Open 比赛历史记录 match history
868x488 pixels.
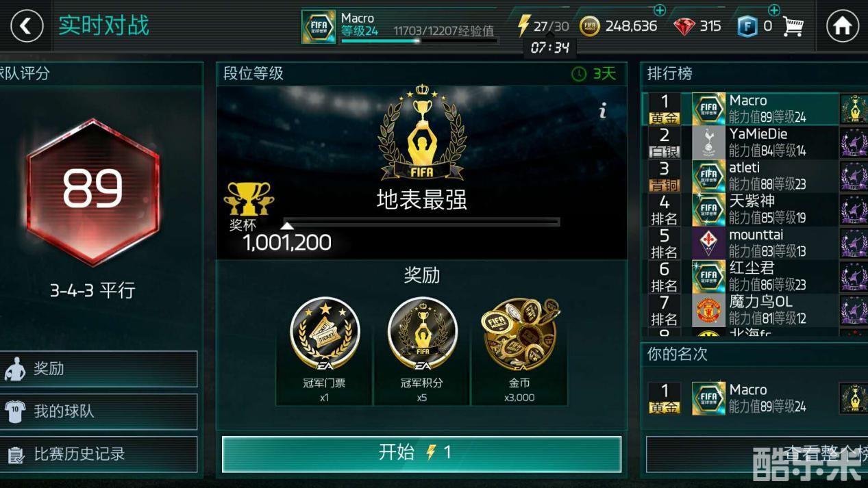pyautogui.click(x=99, y=454)
